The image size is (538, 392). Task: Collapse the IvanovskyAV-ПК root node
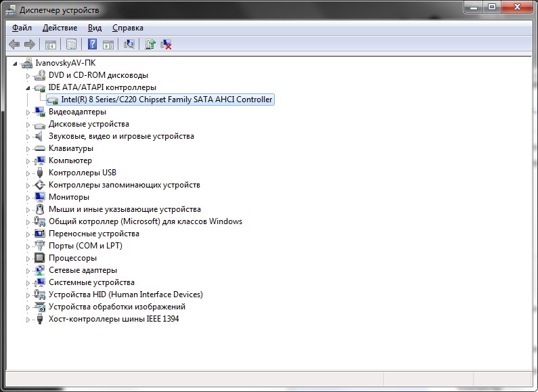(x=15, y=64)
